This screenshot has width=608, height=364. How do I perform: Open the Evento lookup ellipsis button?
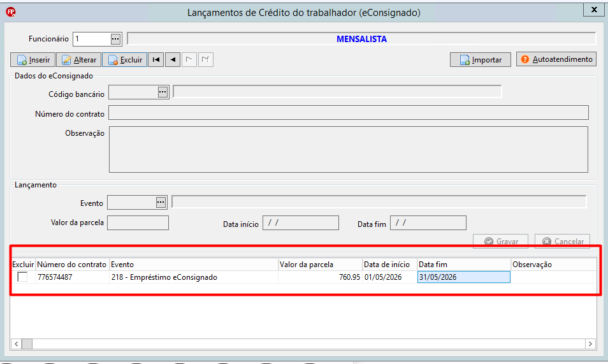click(161, 202)
